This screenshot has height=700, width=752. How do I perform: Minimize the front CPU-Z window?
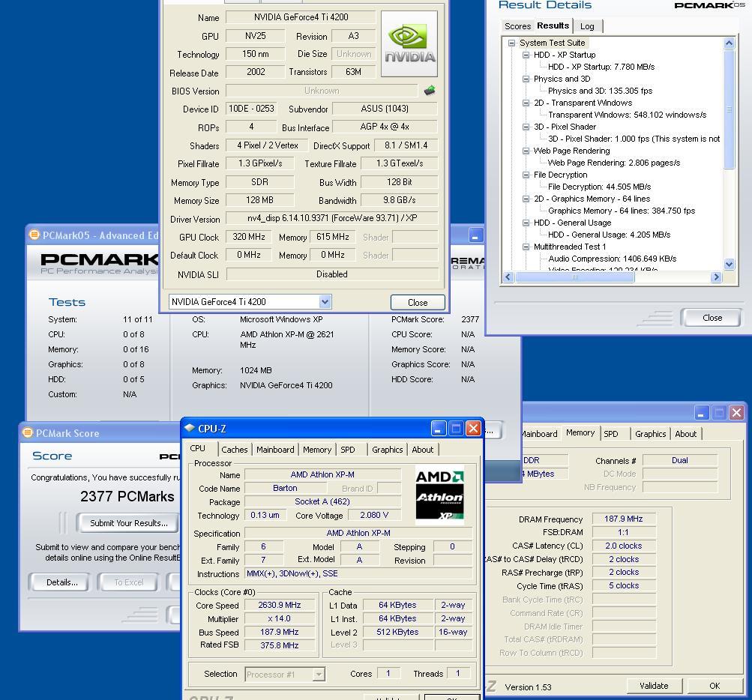(438, 428)
